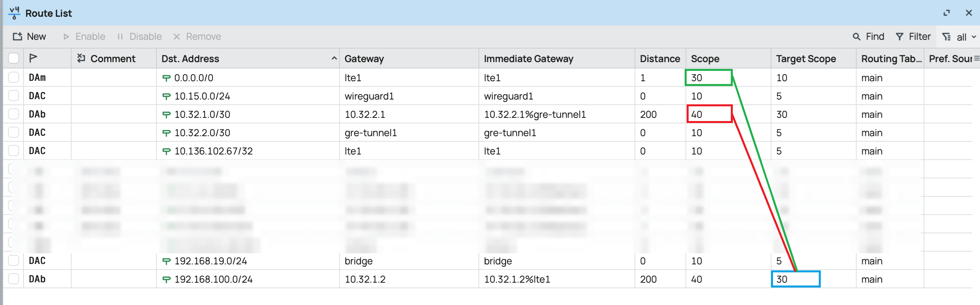The width and height of the screenshot is (980, 305).
Task: Check the 10.136.102.67/32 route row checkbox
Action: tap(14, 151)
